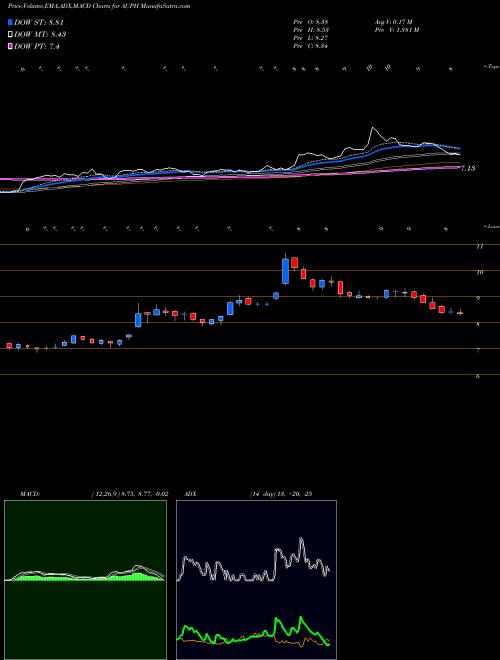
Task: Click the Pre L: 8.27 low value
Action: click(311, 38)
